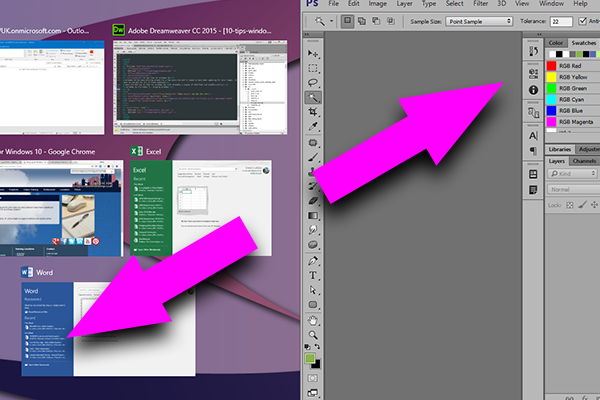Image resolution: width=600 pixels, height=400 pixels.
Task: Select the Hand tool
Action: click(x=313, y=320)
